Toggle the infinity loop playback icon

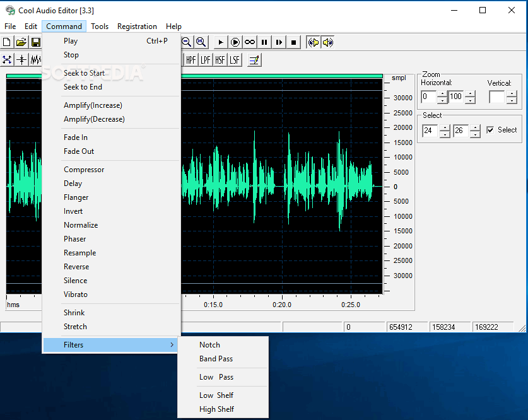coord(250,42)
